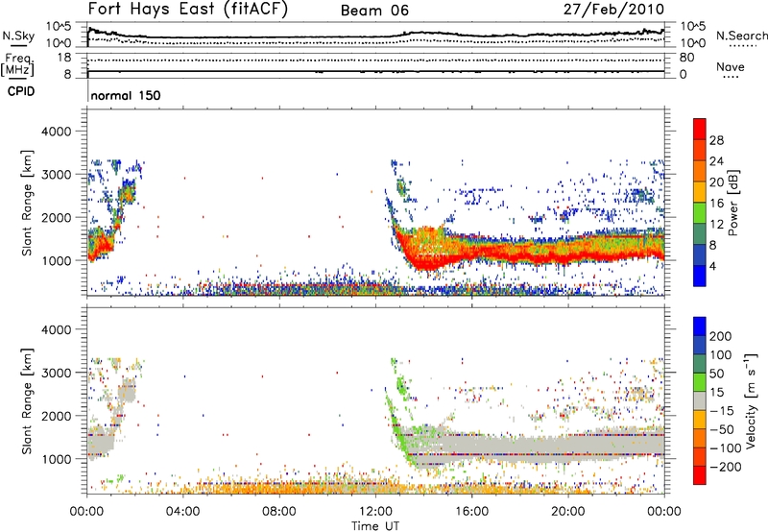Select the "200" label on the velocity color bar
The width and height of the screenshot is (768, 532).
[721, 336]
